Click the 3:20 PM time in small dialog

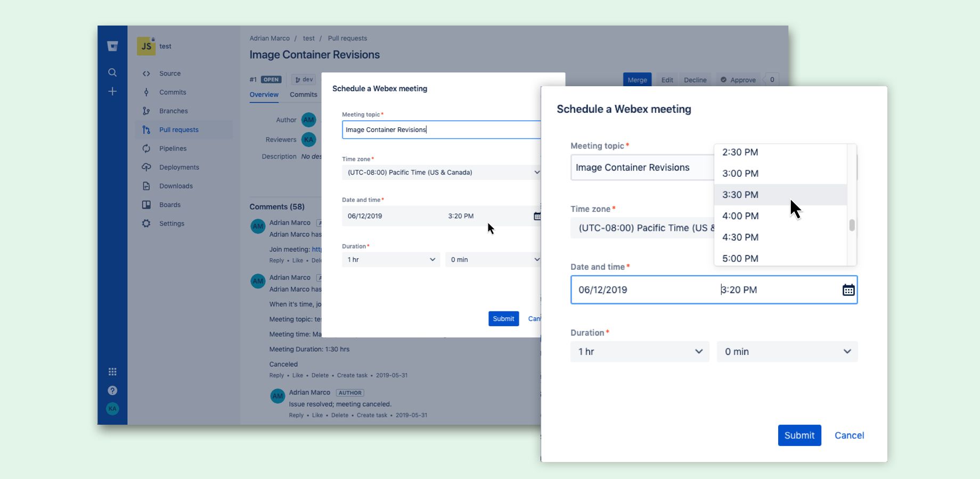pos(461,216)
